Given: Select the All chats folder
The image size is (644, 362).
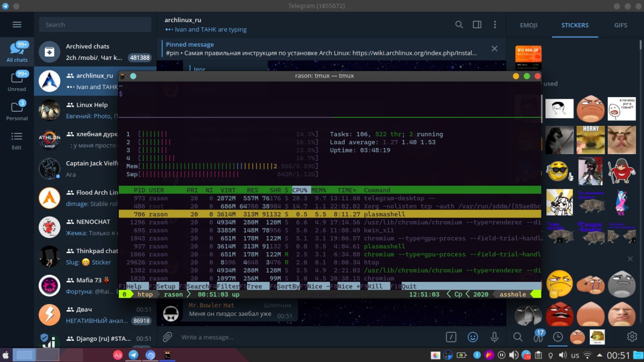Looking at the screenshot, I should 17,52.
